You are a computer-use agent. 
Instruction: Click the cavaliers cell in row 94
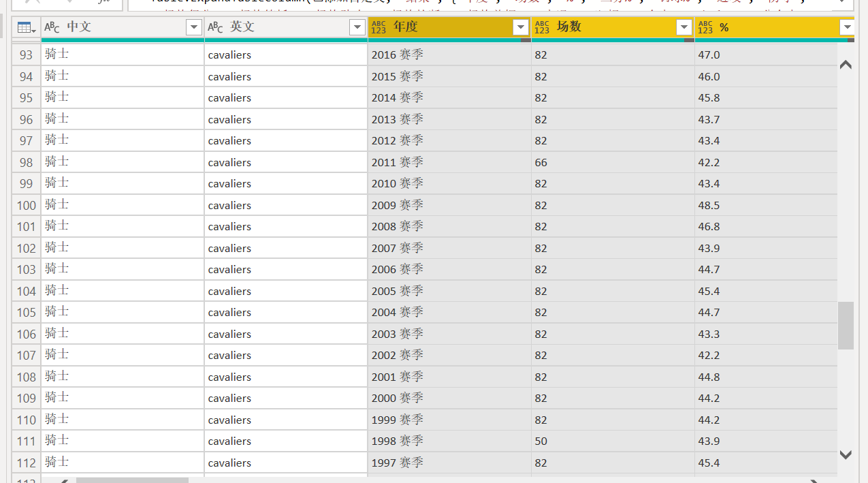[x=286, y=76]
